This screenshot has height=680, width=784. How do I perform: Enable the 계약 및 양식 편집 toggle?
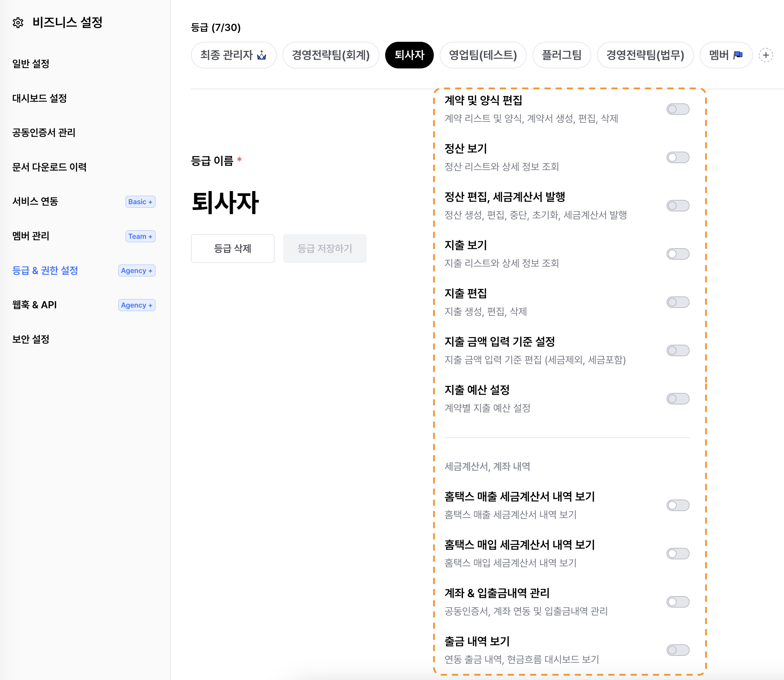pyautogui.click(x=677, y=109)
